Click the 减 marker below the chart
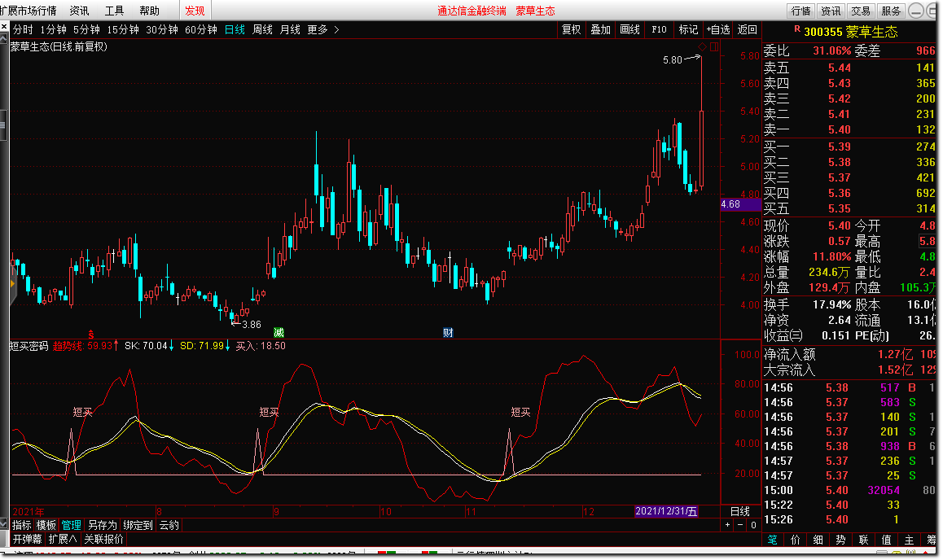This screenshot has height=560, width=943. pos(279,332)
